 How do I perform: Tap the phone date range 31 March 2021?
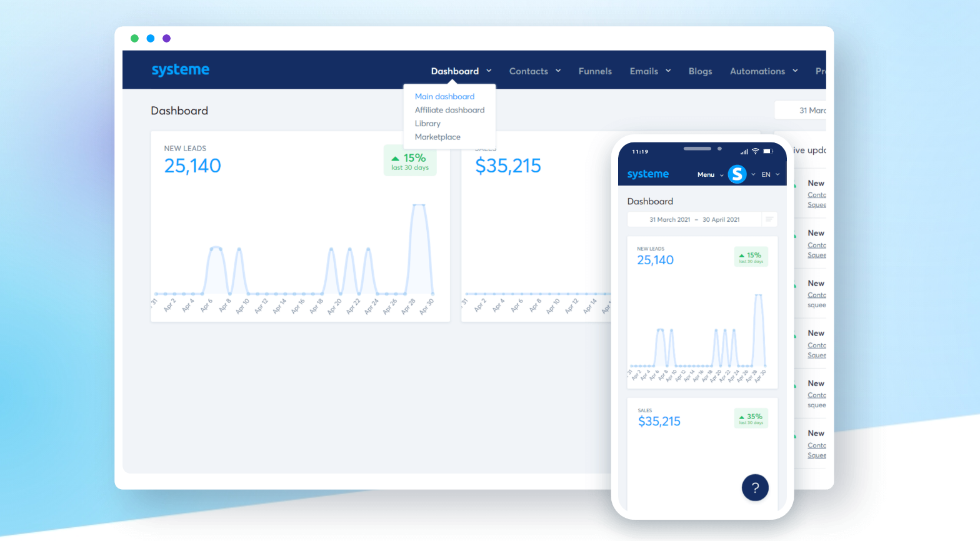tap(670, 220)
